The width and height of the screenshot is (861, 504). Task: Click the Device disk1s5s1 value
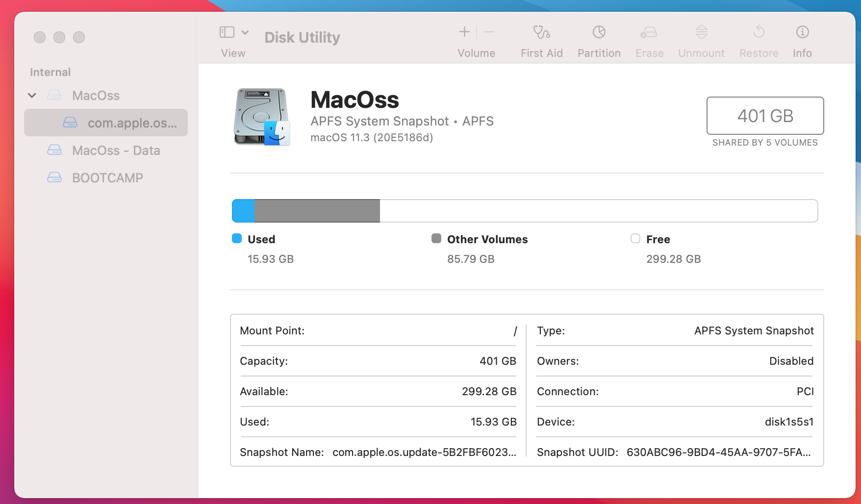pyautogui.click(x=789, y=422)
